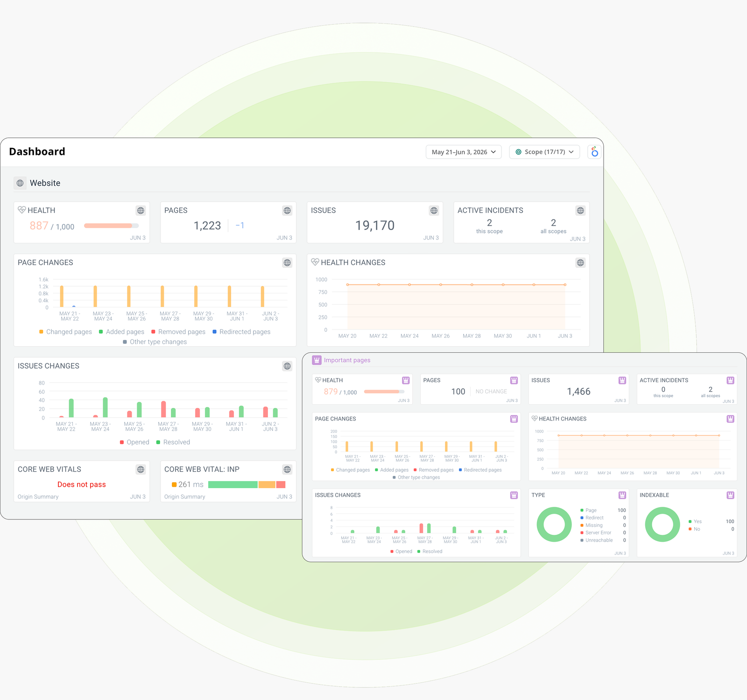Viewport: 747px width, 700px height.
Task: Click the 1,223 pages count
Action: pos(207,226)
